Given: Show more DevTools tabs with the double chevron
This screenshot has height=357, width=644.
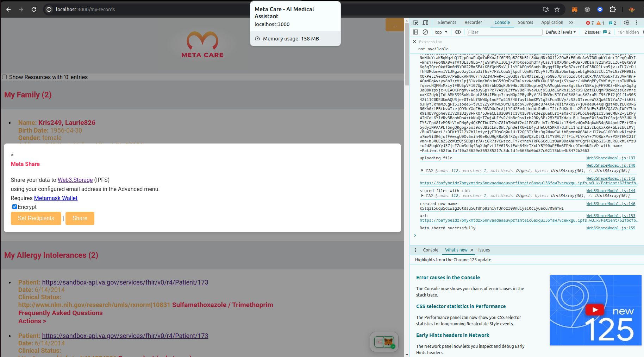Looking at the screenshot, I should click(x=571, y=23).
